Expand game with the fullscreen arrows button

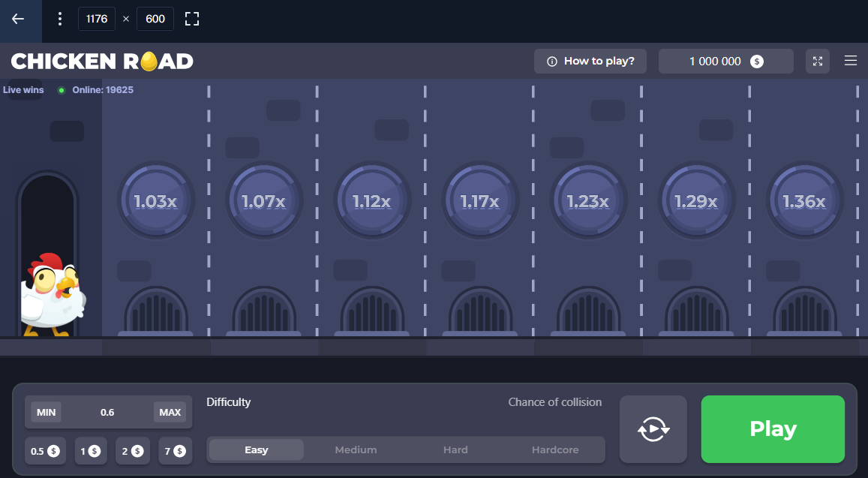tap(817, 62)
